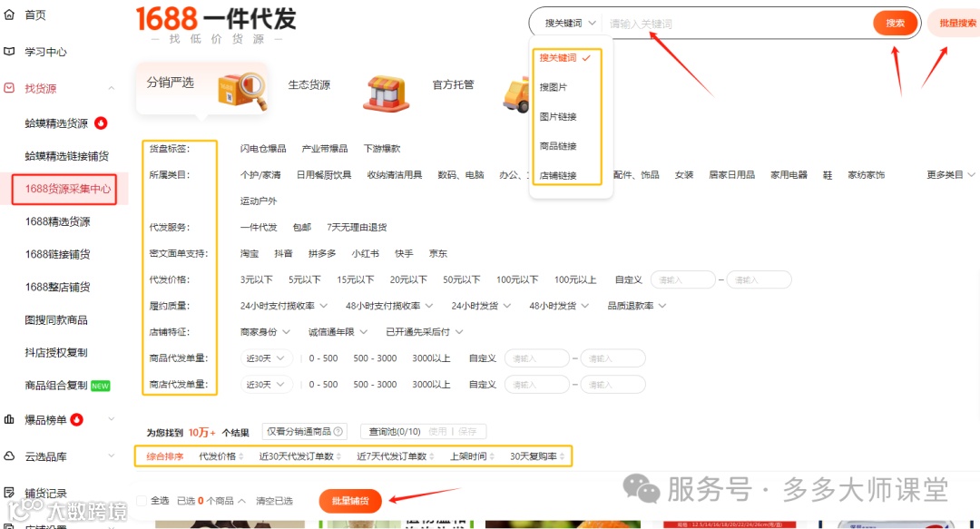This screenshot has width=980, height=529.
Task: Open 图搜同款商品 in sidebar
Action: coord(56,319)
